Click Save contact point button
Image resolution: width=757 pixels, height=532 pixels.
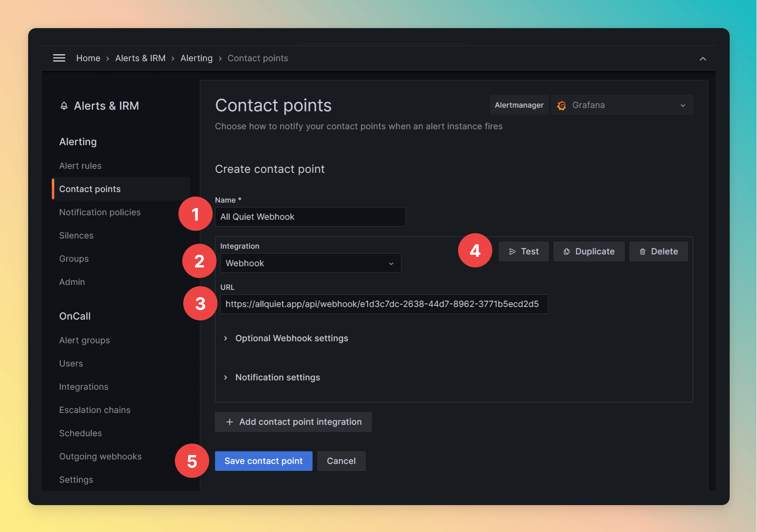[263, 461]
